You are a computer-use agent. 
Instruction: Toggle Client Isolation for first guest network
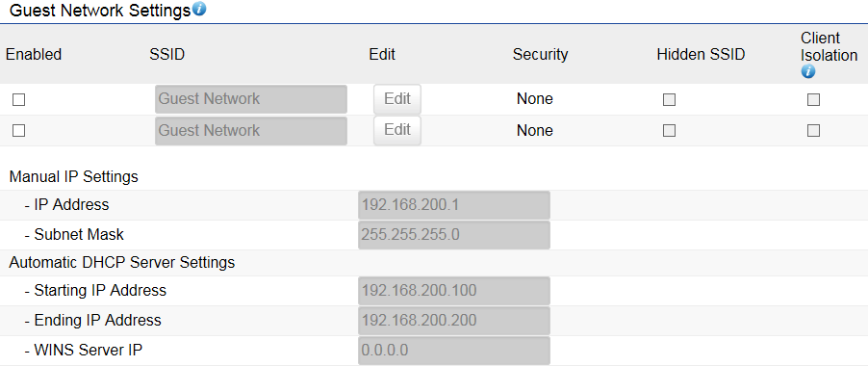(813, 99)
